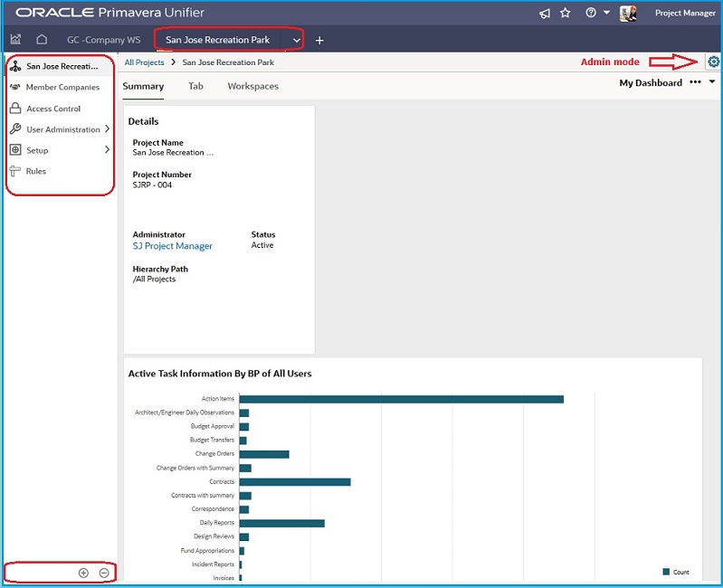The width and height of the screenshot is (723, 588).
Task: Click San Jose Recreation Park breadcrumb
Action: point(228,62)
